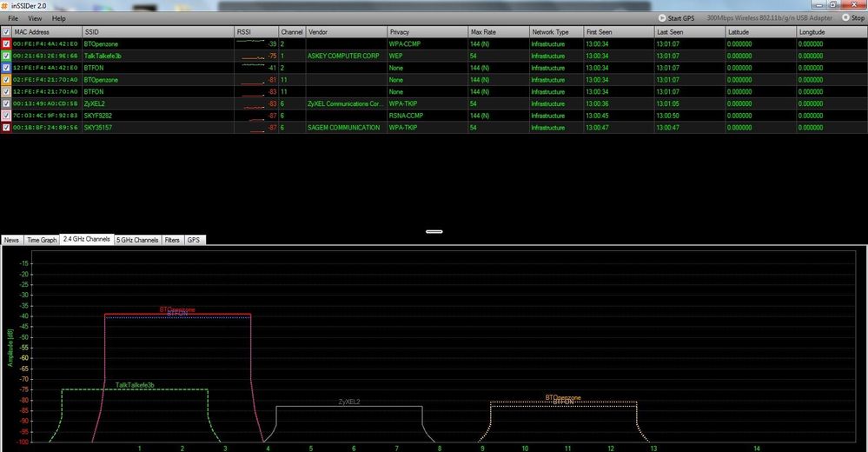
Task: Sort by Latitude column header
Action: (x=760, y=32)
